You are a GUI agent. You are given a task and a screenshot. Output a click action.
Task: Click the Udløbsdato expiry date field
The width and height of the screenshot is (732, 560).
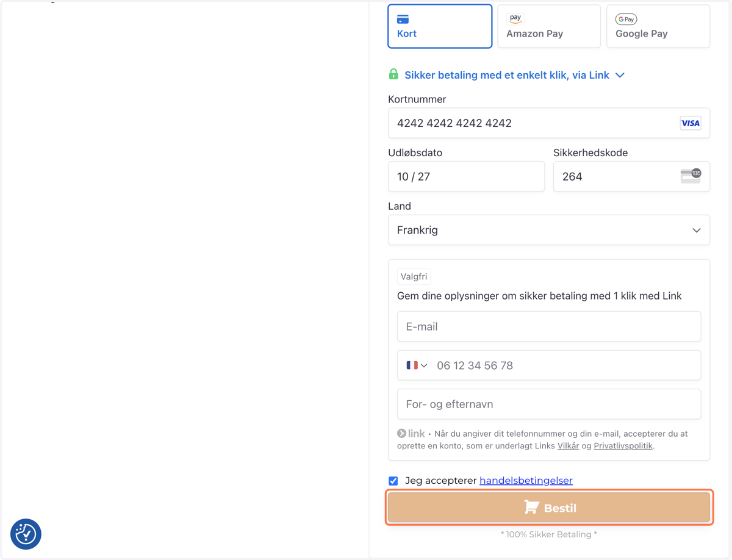click(466, 176)
